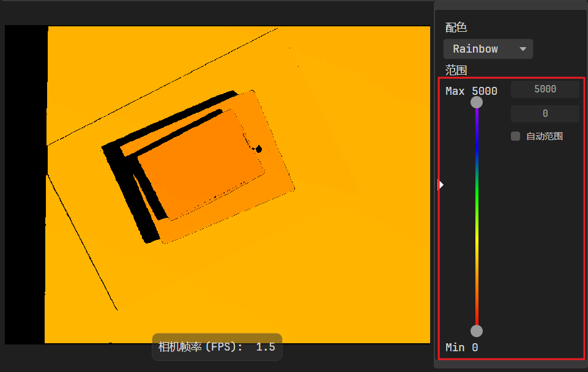Grab the Max slider handle at top
Screen dimensions: 588x372
[476, 102]
